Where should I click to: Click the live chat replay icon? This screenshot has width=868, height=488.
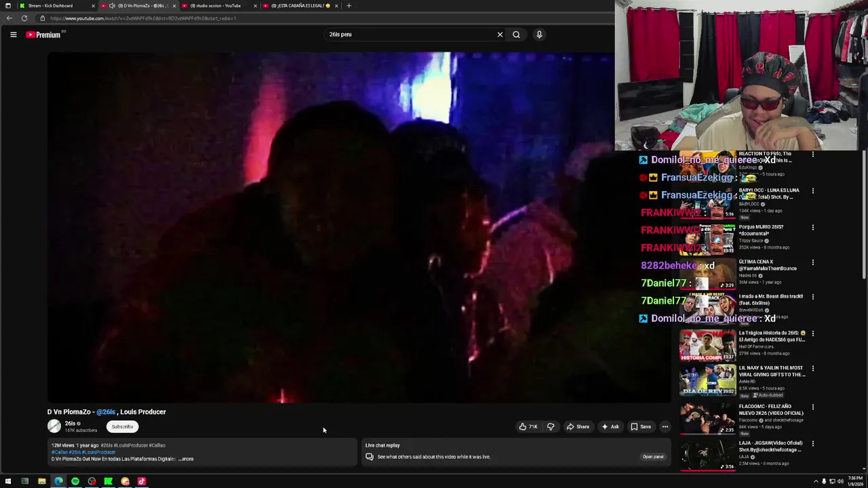370,457
